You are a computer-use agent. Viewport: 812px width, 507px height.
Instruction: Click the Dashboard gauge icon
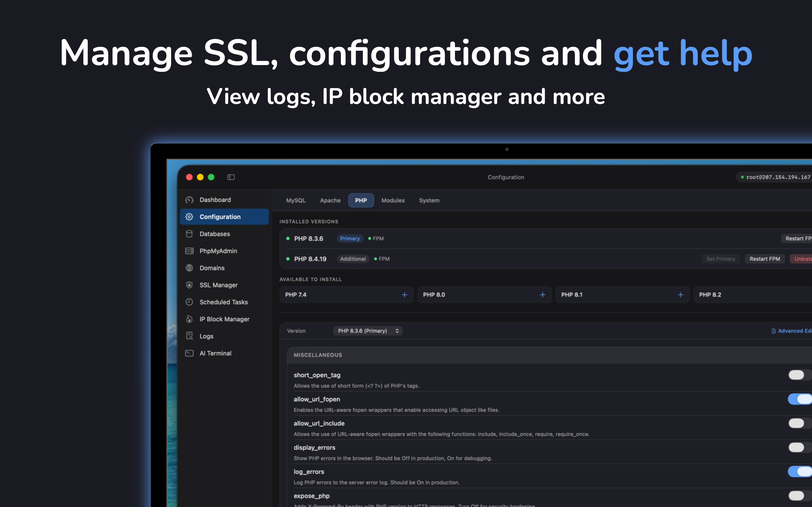tap(189, 200)
